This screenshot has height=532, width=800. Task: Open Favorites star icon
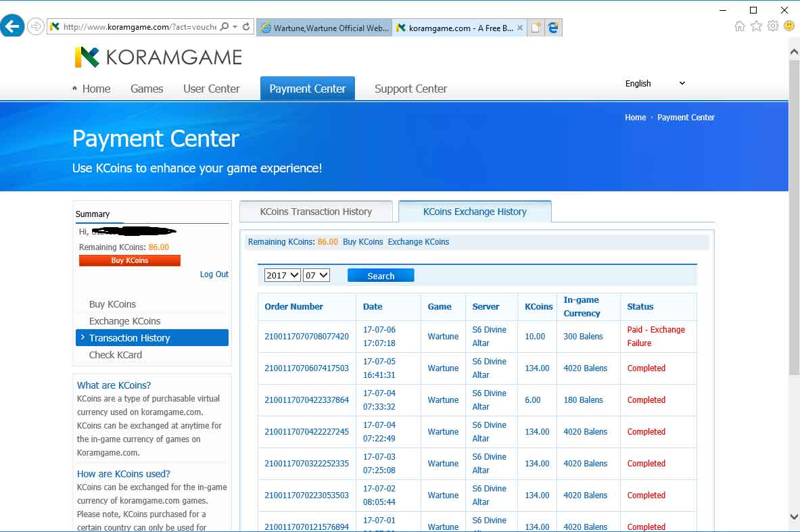click(756, 26)
